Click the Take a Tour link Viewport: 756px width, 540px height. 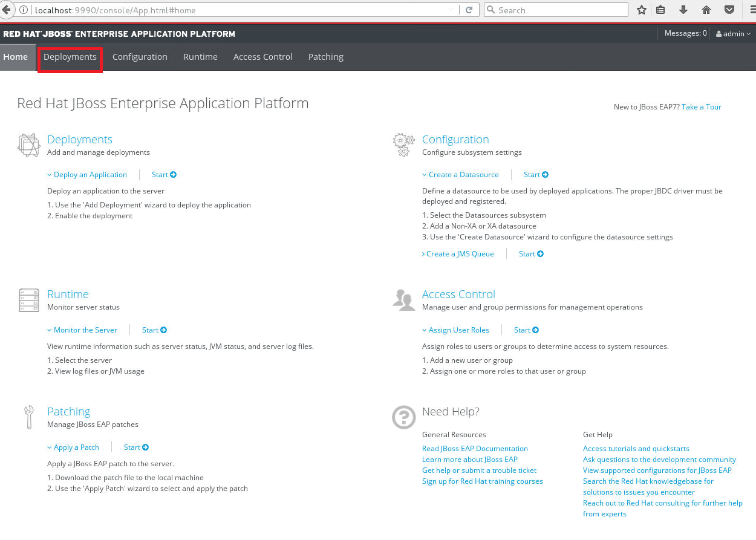[701, 106]
